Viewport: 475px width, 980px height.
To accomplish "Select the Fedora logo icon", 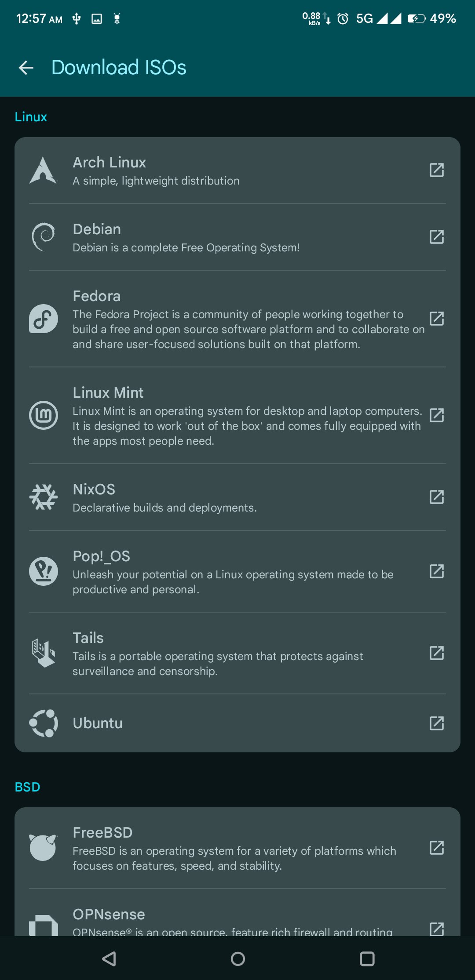I will click(x=43, y=319).
